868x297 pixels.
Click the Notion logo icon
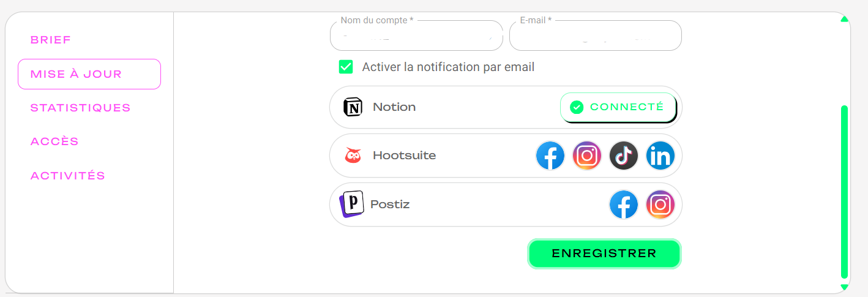click(353, 107)
